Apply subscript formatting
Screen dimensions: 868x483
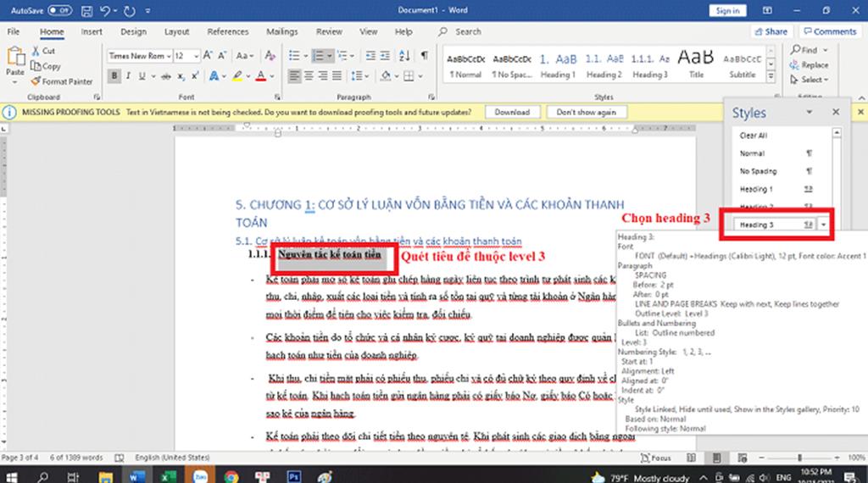coord(181,76)
